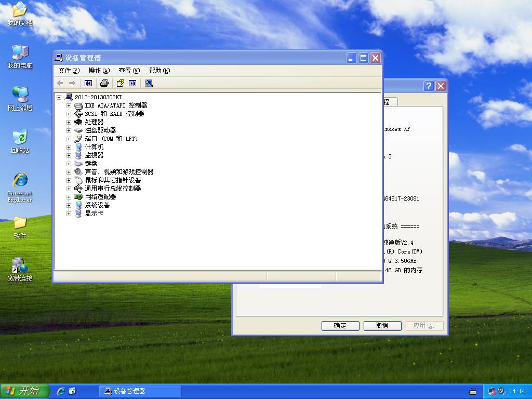The width and height of the screenshot is (532, 399).
Task: Click the mouse icon beside 鼠标和其它指针设备
Action: (78, 180)
